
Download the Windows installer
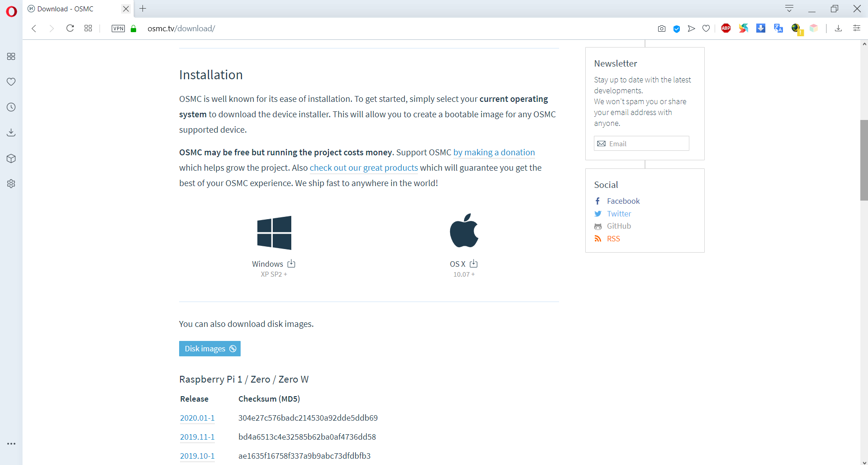(x=274, y=264)
